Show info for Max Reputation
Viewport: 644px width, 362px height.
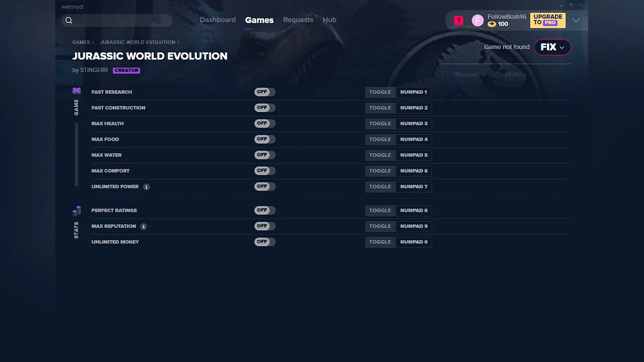[x=143, y=226]
